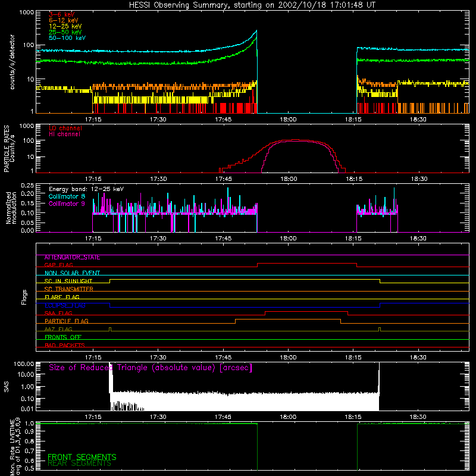Click 17:30 tick under the modulation plot

click(x=158, y=239)
